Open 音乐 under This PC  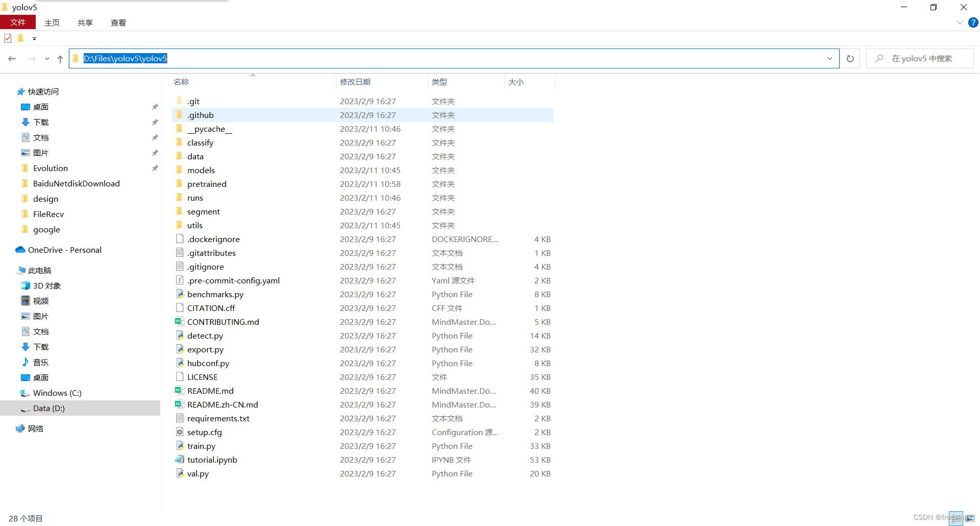click(41, 363)
